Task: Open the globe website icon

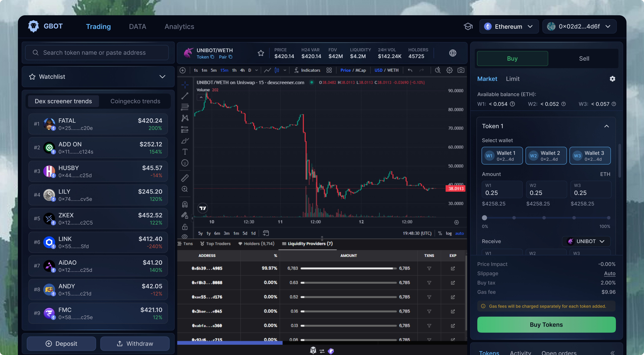Action: [452, 53]
